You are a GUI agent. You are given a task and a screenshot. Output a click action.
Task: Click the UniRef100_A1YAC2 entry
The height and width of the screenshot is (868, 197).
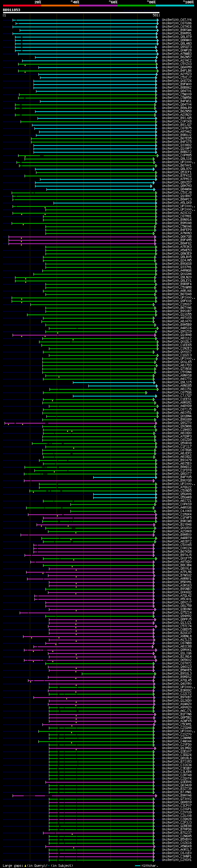click(x=177, y=60)
